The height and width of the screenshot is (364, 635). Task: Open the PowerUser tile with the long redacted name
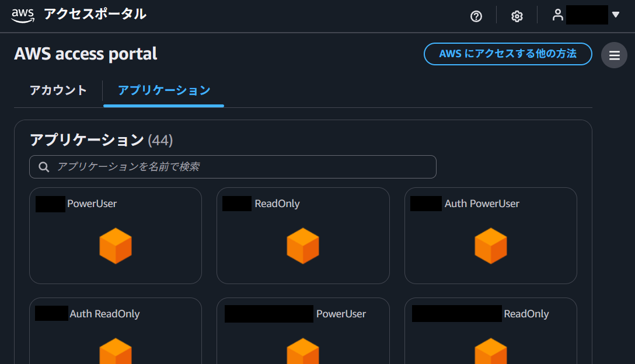pos(341,314)
